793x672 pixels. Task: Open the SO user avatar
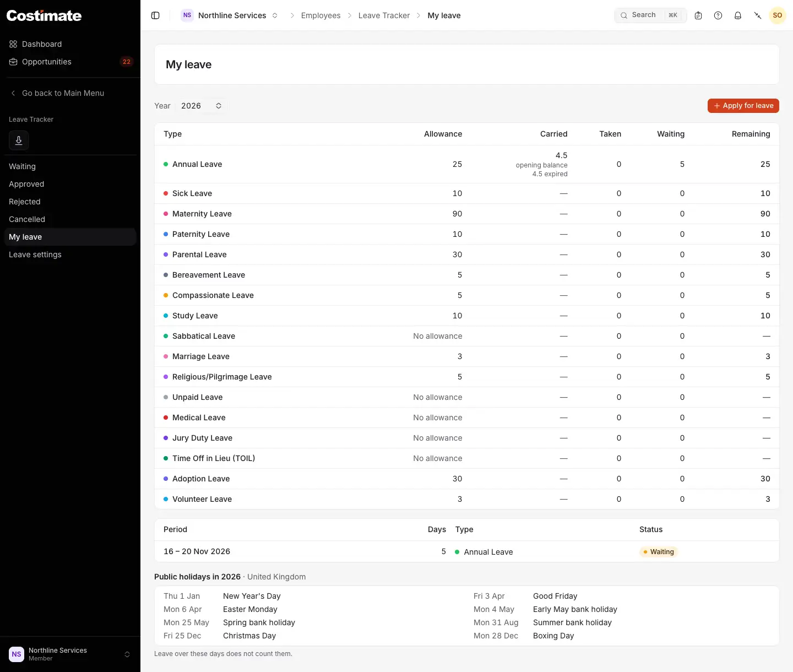click(778, 15)
